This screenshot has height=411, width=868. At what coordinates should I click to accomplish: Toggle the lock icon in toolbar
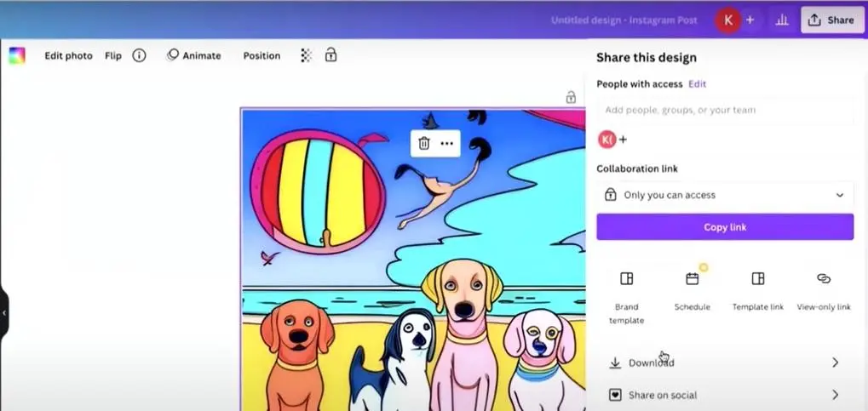click(331, 55)
